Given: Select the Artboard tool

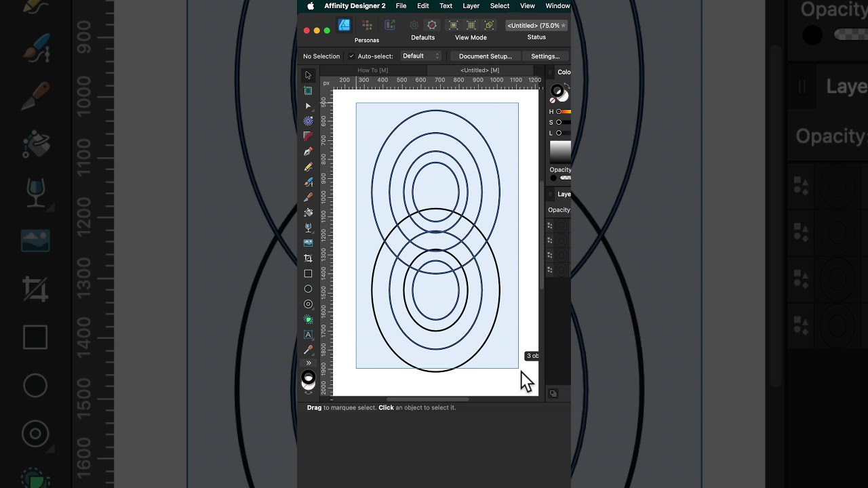Looking at the screenshot, I should 308,91.
